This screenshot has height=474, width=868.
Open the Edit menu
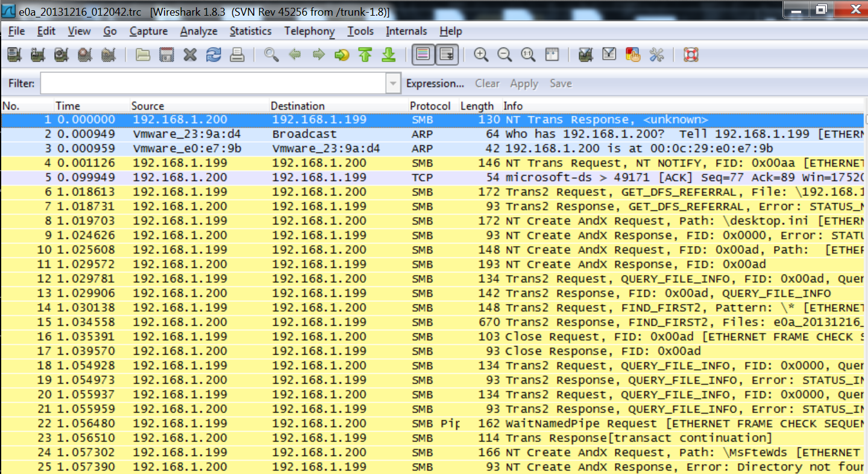(x=46, y=31)
